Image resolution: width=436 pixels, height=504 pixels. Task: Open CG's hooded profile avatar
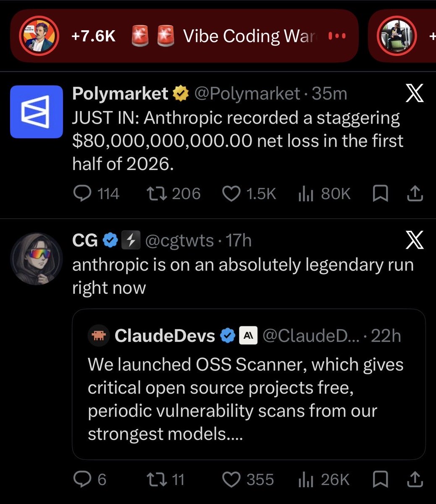(x=37, y=259)
